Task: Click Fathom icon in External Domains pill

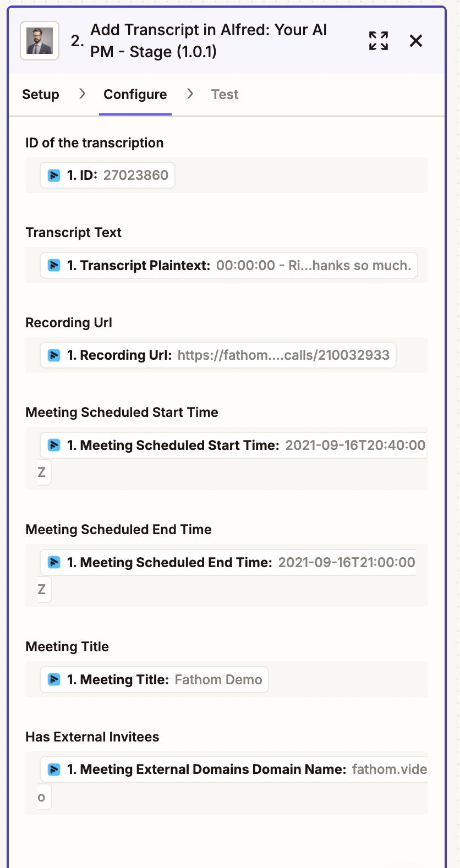Action: (54, 770)
